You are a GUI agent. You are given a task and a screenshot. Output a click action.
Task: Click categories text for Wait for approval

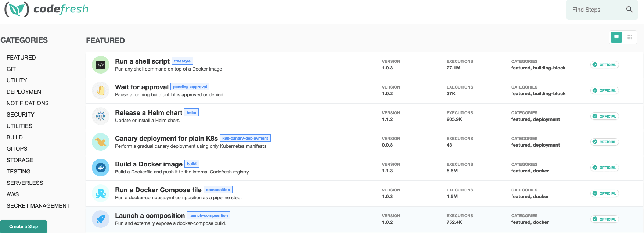(538, 94)
